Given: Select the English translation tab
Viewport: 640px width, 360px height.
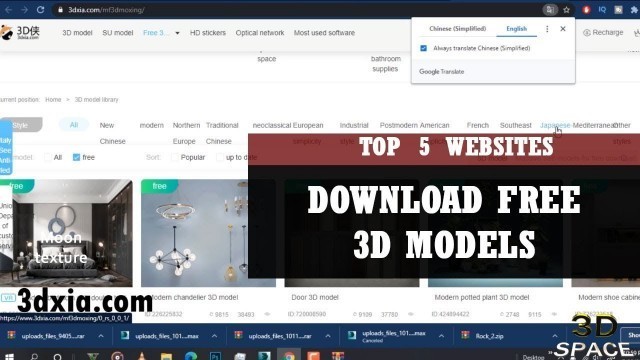Looking at the screenshot, I should [516, 29].
